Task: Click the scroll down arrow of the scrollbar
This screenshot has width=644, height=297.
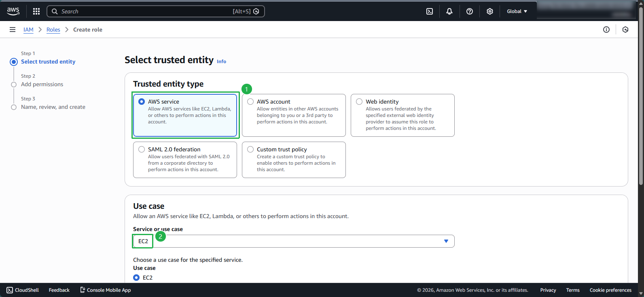Action: [x=640, y=293]
